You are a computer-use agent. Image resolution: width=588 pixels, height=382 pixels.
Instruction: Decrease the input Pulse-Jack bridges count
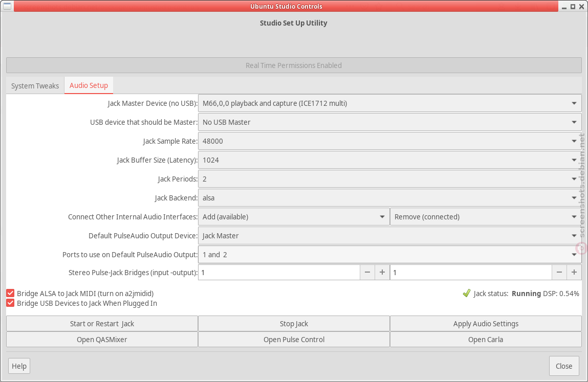(367, 273)
